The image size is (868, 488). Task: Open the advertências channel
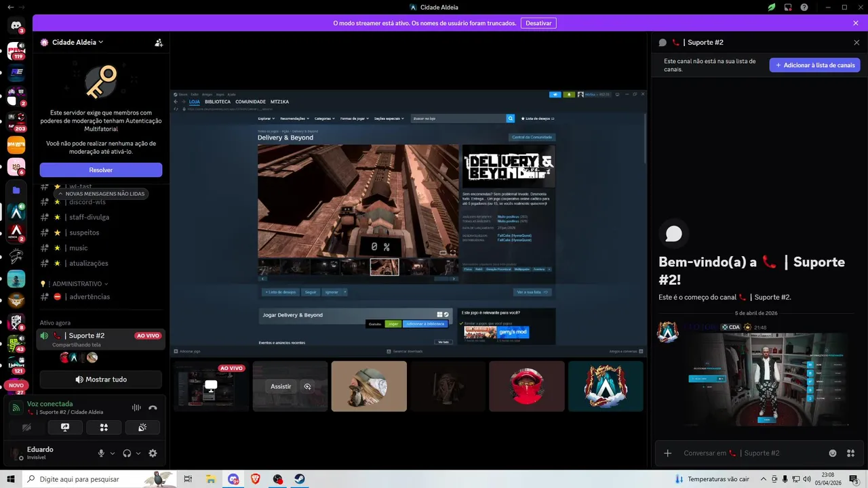(x=98, y=297)
